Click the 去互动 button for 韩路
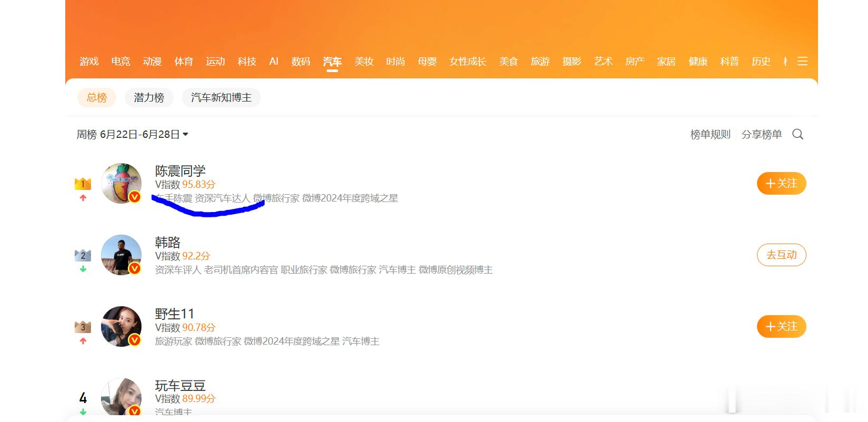868x422 pixels. click(x=782, y=255)
